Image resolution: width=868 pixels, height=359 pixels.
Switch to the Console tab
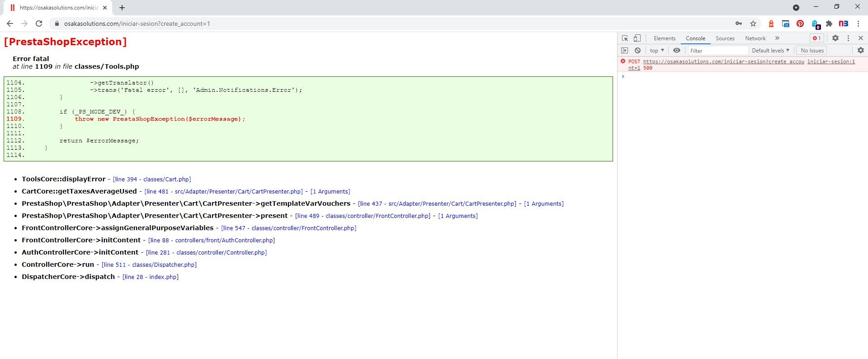pyautogui.click(x=695, y=38)
